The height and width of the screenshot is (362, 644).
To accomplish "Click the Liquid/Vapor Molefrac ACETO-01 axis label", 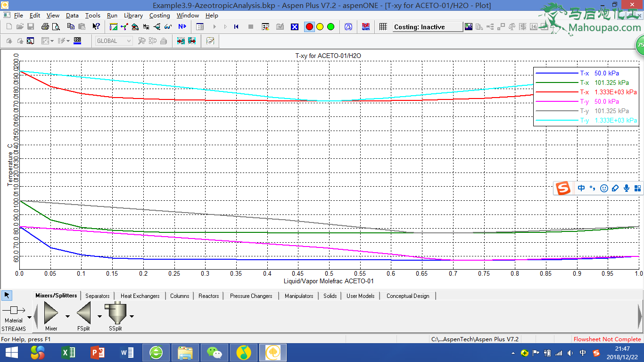I will pyautogui.click(x=329, y=281).
